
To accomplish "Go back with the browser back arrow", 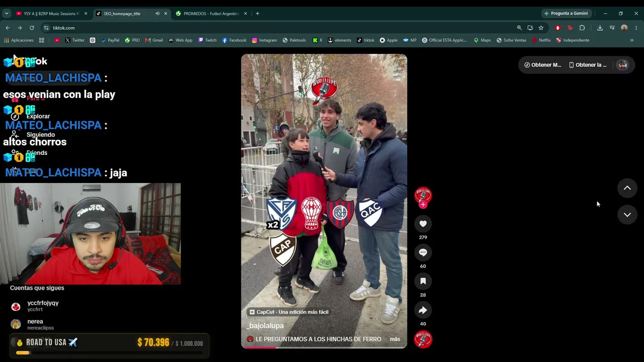I will click(8, 28).
